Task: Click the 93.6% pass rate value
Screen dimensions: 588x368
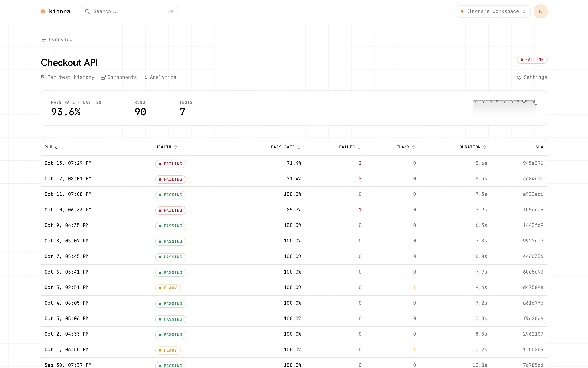Action: coord(66,112)
